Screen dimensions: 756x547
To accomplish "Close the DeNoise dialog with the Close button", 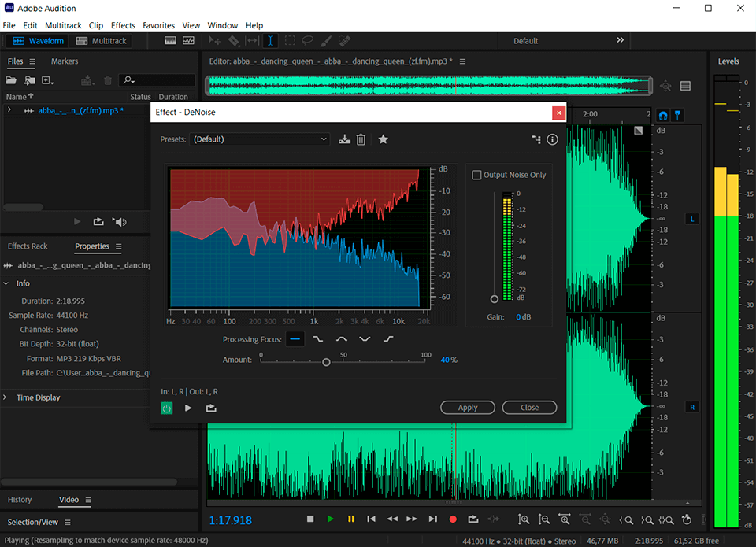I will pos(529,408).
